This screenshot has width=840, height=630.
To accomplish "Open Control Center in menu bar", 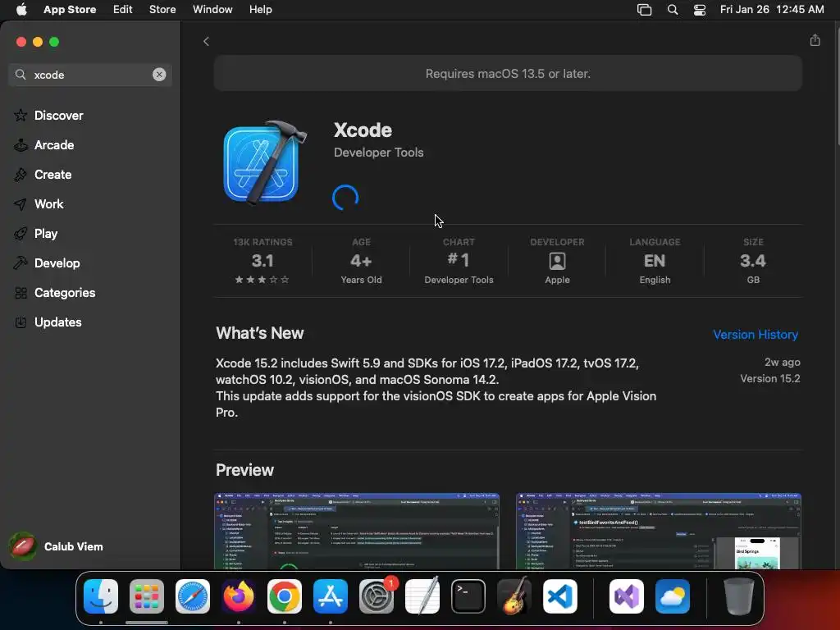I will pos(699,10).
